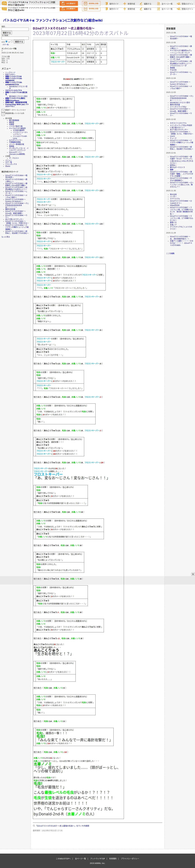Click the 最終更新：2023年07月22日 17:35 text
195x868 pixels.
tap(48, 831)
